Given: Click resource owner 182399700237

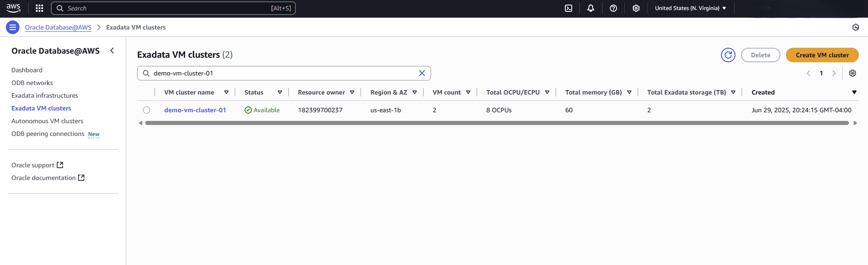Looking at the screenshot, I should (320, 110).
